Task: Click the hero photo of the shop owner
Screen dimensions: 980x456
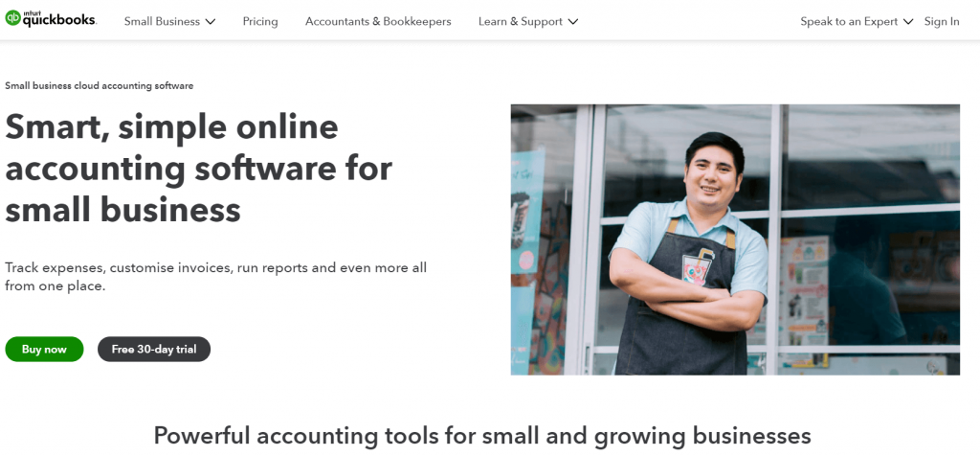Action: coord(735,239)
